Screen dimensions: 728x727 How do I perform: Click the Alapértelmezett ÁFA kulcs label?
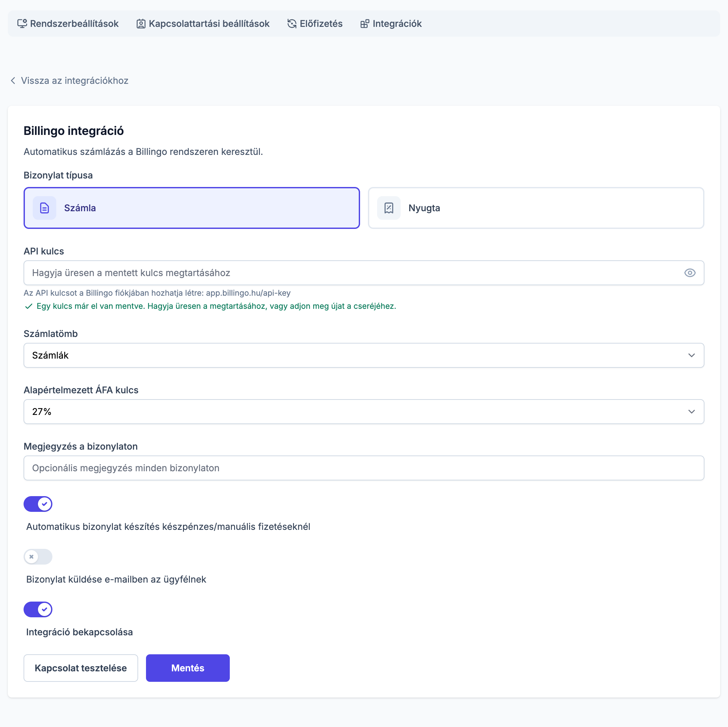pyautogui.click(x=81, y=390)
